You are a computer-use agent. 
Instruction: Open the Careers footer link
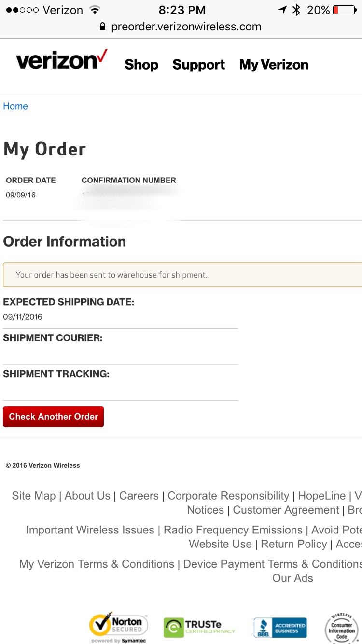(139, 496)
